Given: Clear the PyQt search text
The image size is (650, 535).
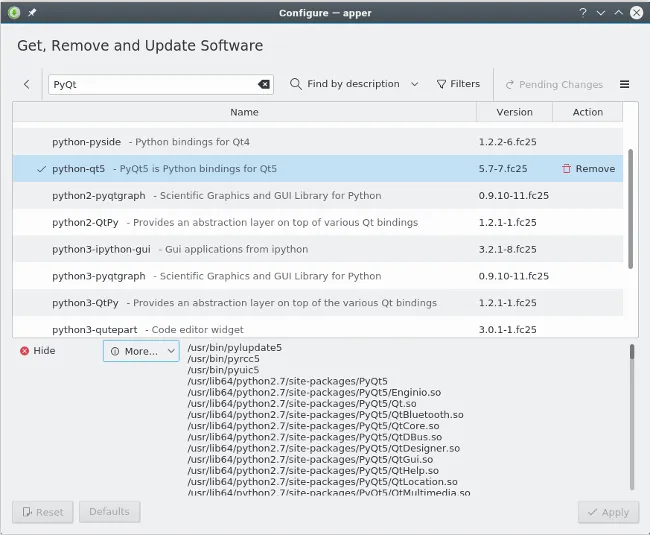Looking at the screenshot, I should tap(264, 85).
